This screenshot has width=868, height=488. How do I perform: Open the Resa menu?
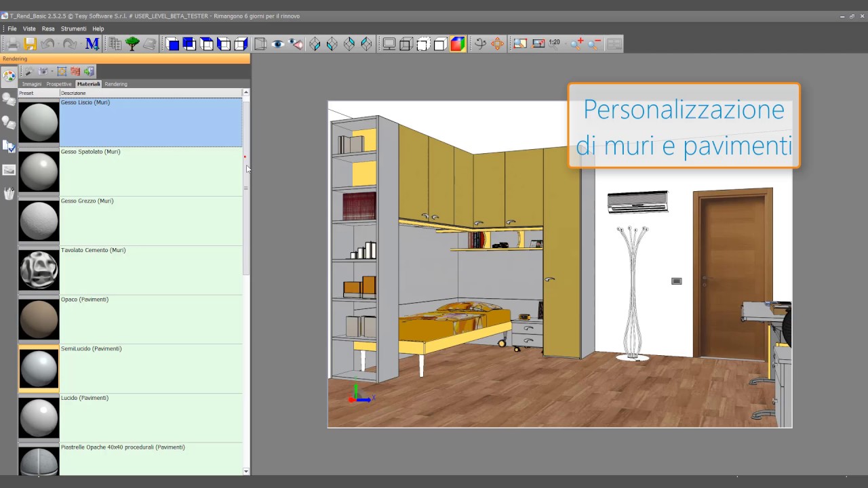tap(48, 29)
